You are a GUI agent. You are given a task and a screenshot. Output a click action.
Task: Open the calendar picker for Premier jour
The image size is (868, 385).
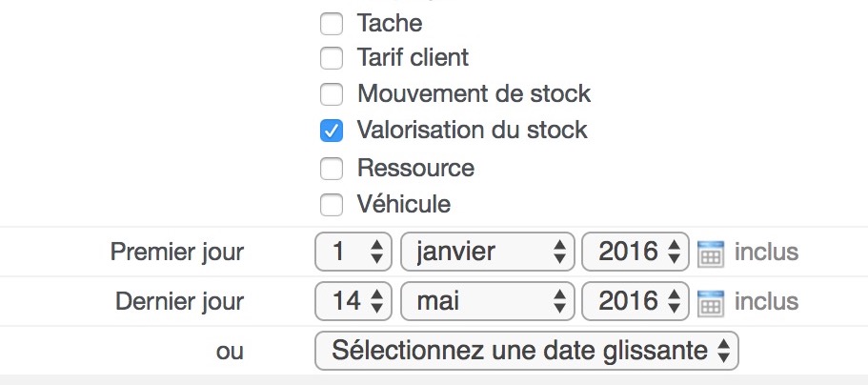click(x=710, y=253)
